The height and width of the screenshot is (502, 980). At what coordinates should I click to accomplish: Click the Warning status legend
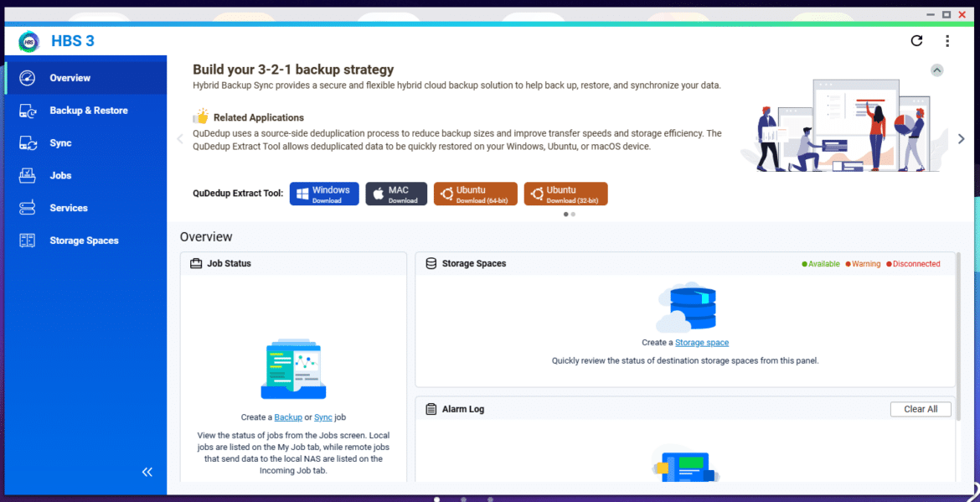click(x=863, y=264)
